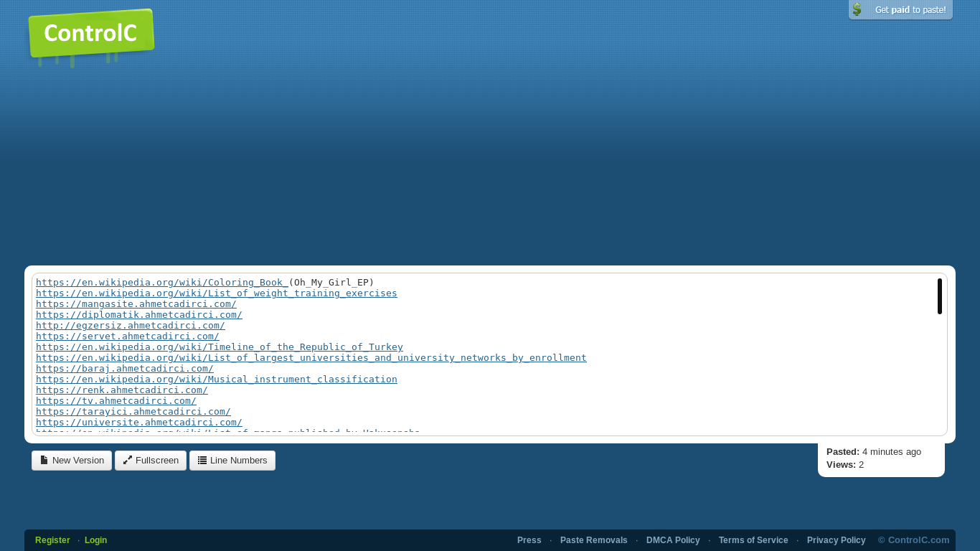Open List_of_largest_universities link
This screenshot has height=551, width=980.
(x=311, y=358)
